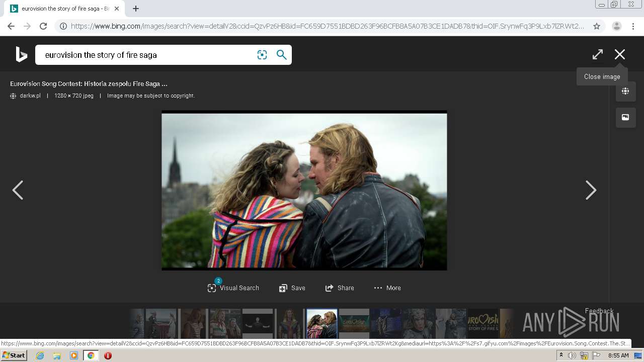Viewport: 644px width, 362px height.
Task: Click the magnifier search icon
Action: (x=282, y=55)
